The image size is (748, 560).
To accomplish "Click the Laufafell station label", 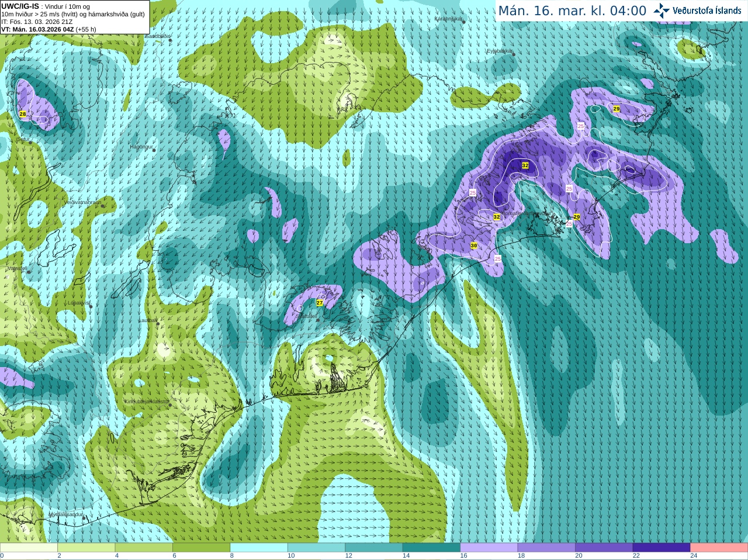I will click(x=148, y=320).
